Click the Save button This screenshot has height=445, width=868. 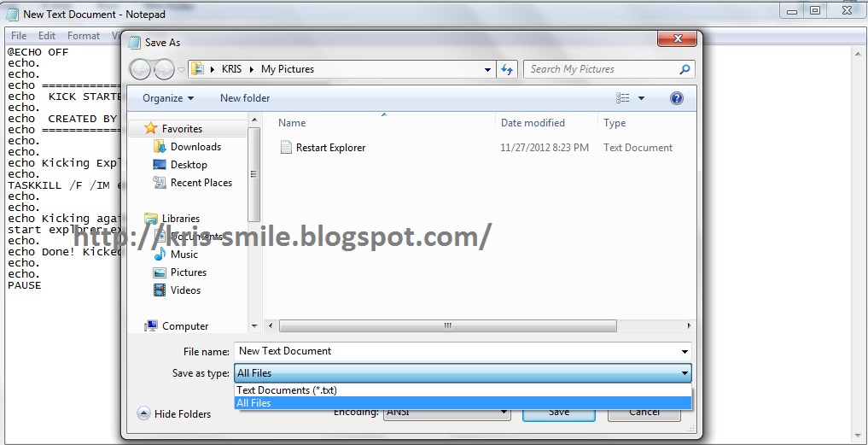click(558, 413)
